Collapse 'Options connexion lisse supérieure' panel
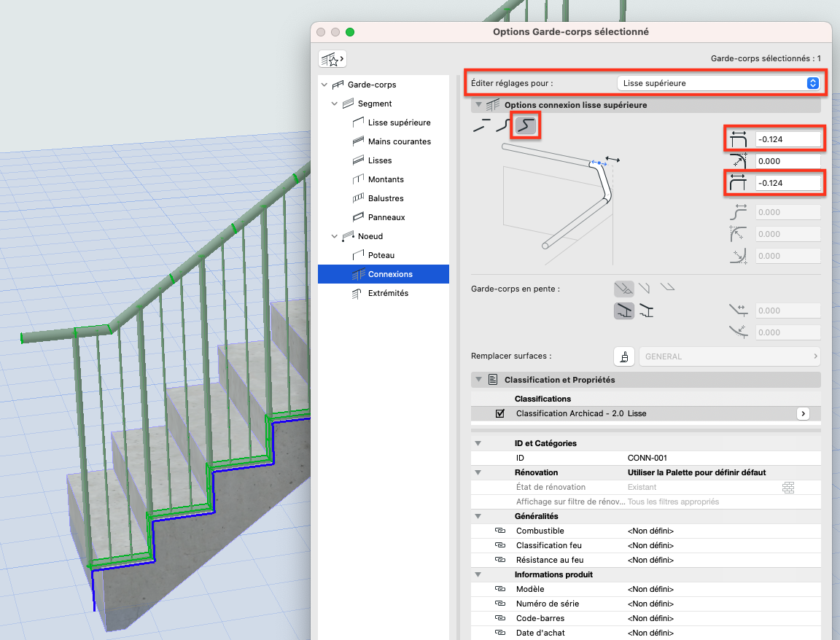840x640 pixels. pyautogui.click(x=478, y=105)
